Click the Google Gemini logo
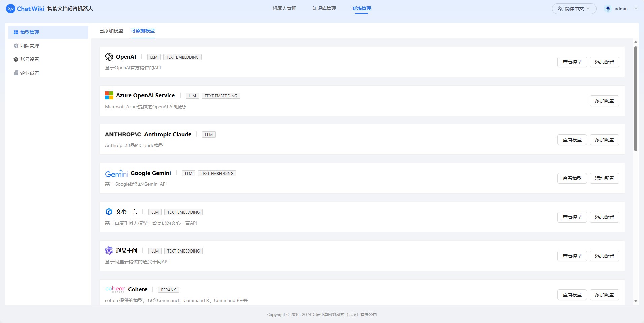644x323 pixels. click(116, 173)
